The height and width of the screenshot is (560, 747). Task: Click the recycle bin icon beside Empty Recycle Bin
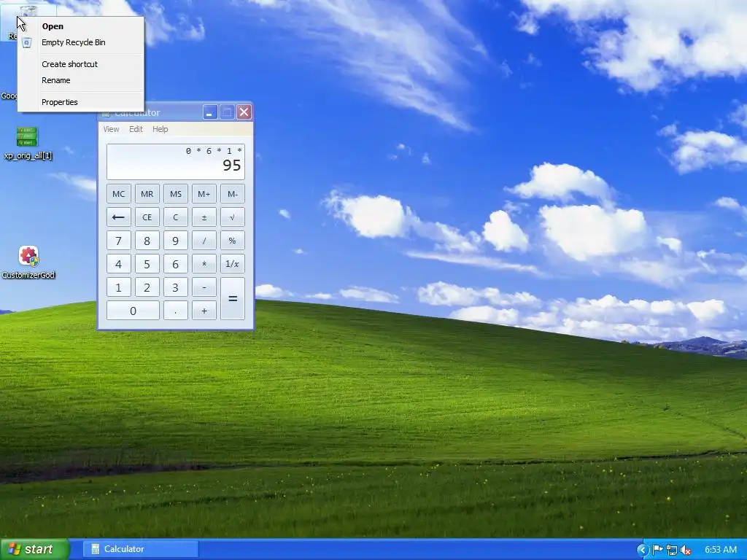[x=27, y=42]
